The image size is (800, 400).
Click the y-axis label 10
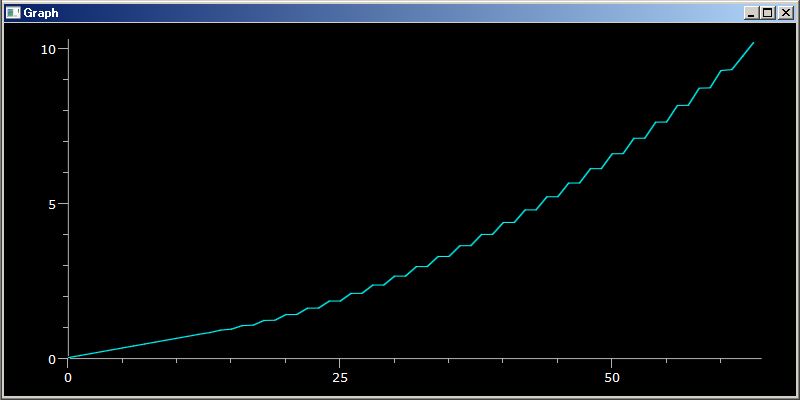point(48,49)
